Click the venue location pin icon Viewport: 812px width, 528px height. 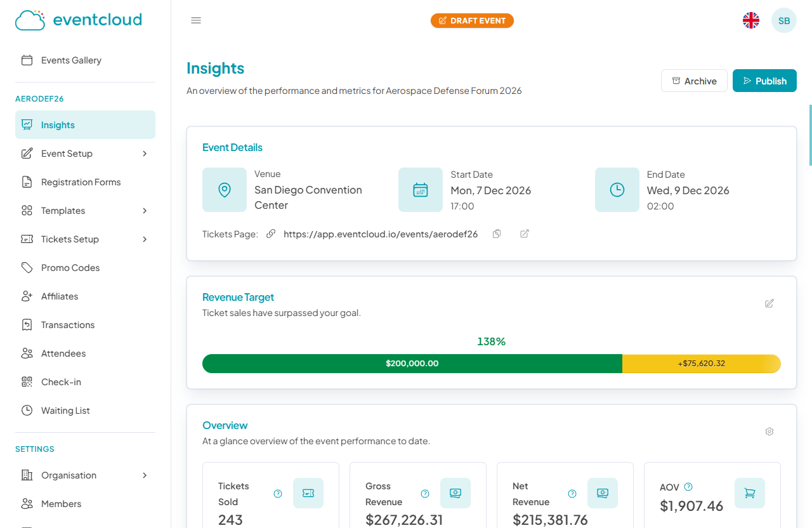(225, 190)
